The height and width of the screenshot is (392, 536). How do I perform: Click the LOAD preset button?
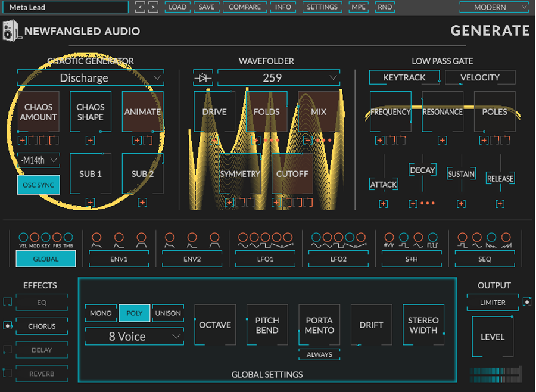pos(177,7)
